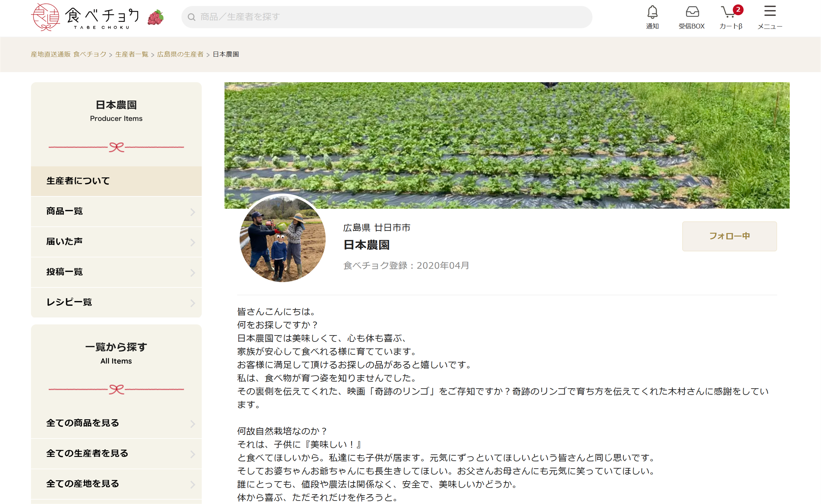Open 全ての生産者を見る in sidebar
821x504 pixels.
click(116, 453)
